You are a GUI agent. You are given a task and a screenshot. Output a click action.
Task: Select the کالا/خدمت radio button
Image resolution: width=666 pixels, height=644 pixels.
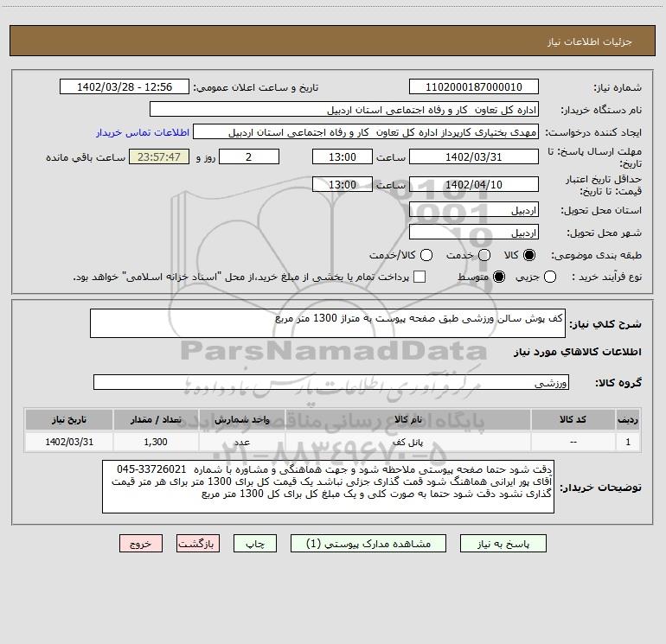[x=426, y=255]
